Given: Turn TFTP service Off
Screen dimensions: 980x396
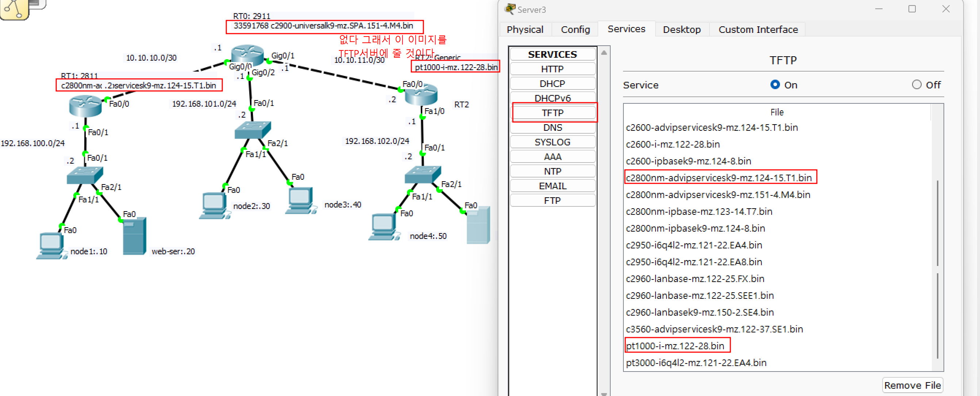Looking at the screenshot, I should (916, 84).
